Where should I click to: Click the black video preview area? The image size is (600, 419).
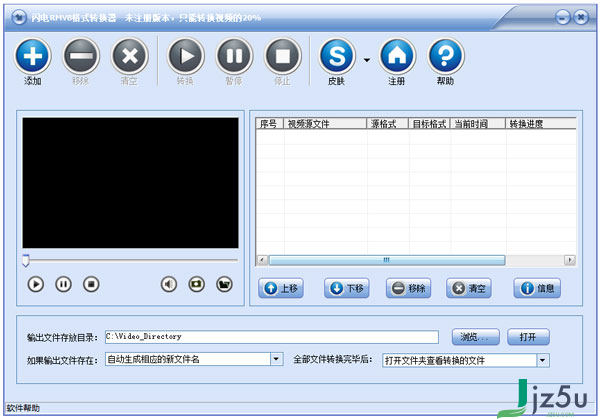130,183
